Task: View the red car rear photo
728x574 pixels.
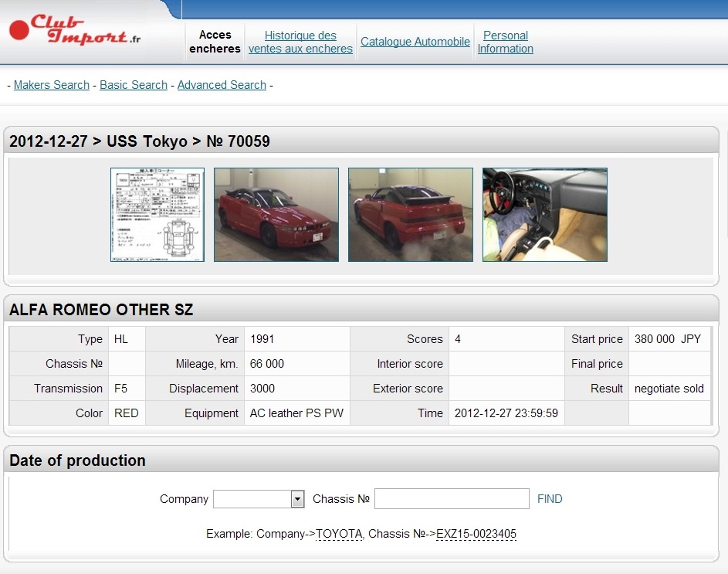Action: pyautogui.click(x=411, y=215)
